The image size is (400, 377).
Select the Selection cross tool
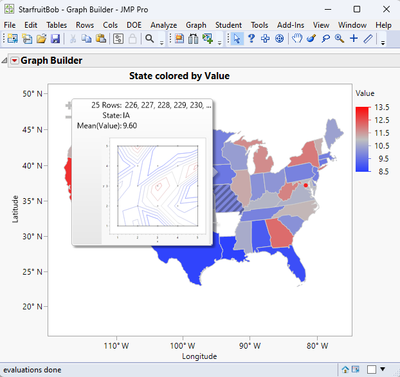point(265,39)
